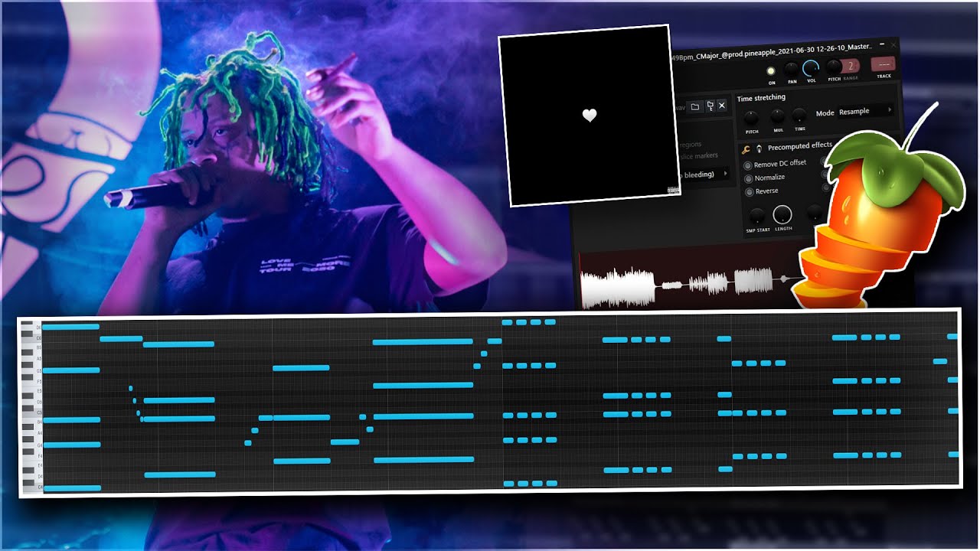Open the Mode Resample dropdown
Viewport: 980px width, 551px height.
pyautogui.click(x=866, y=111)
